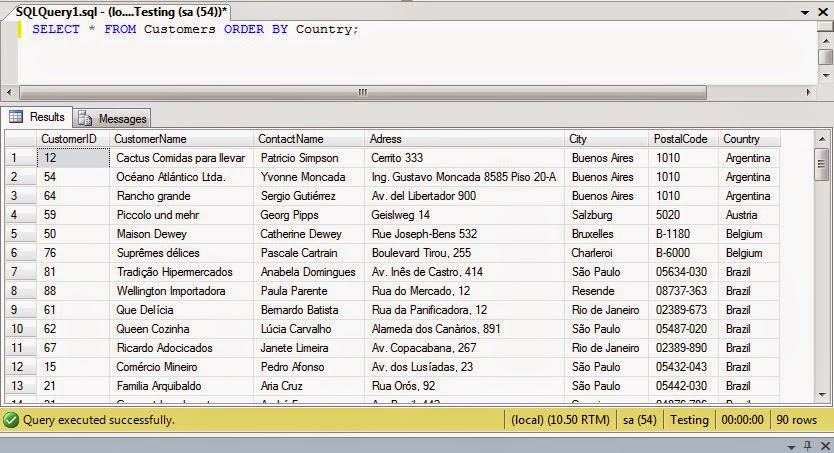Click the CustomerID column header

[73, 139]
